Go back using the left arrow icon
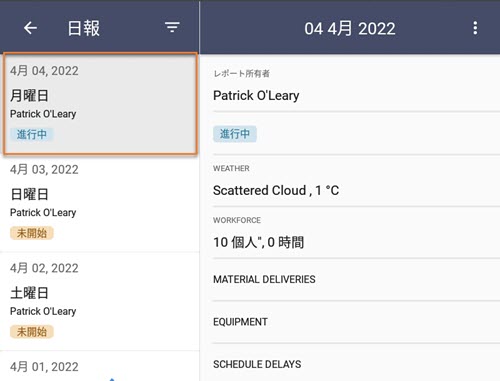The height and width of the screenshot is (381, 500). pos(30,28)
